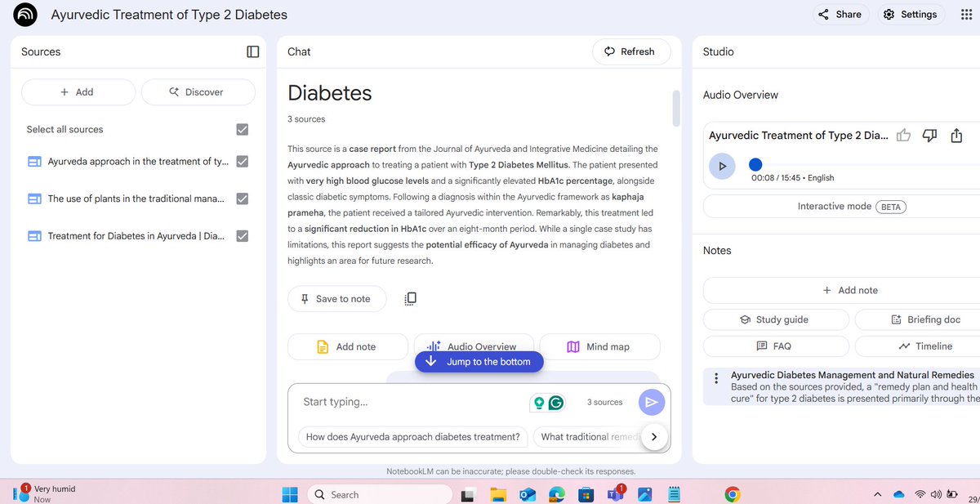This screenshot has height=504, width=980.
Task: Open Notepad from taskbar
Action: (674, 494)
